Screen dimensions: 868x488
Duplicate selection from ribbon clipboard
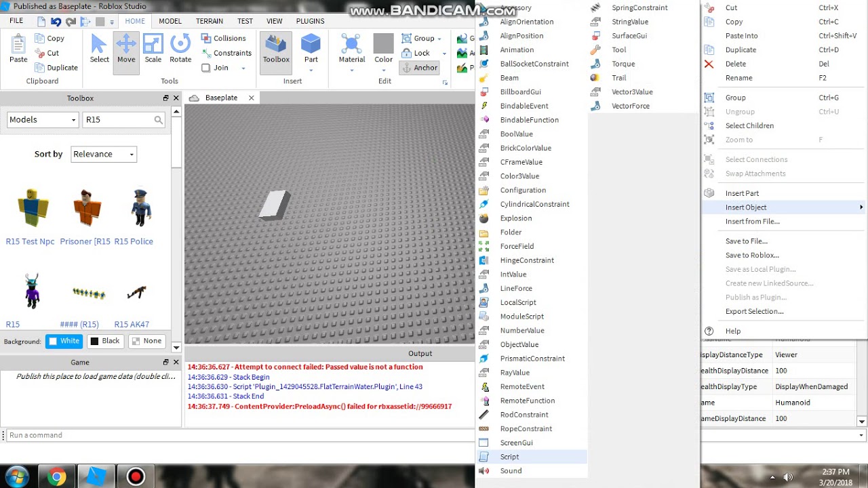[x=56, y=68]
